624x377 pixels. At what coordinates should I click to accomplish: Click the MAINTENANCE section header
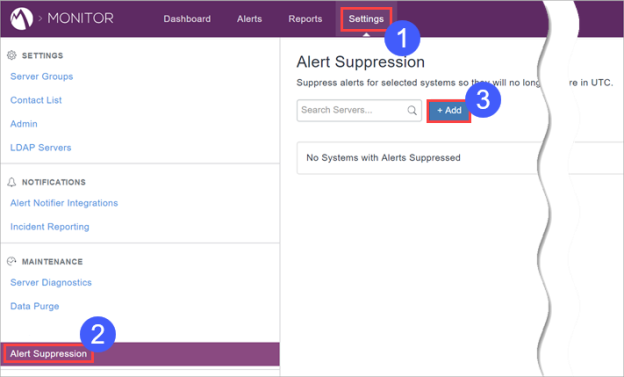tap(52, 262)
